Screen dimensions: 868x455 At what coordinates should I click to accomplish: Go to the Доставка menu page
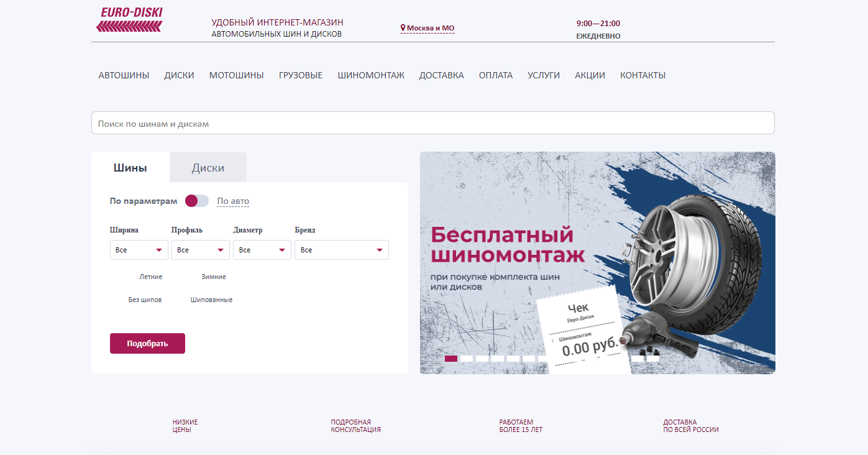coord(441,75)
